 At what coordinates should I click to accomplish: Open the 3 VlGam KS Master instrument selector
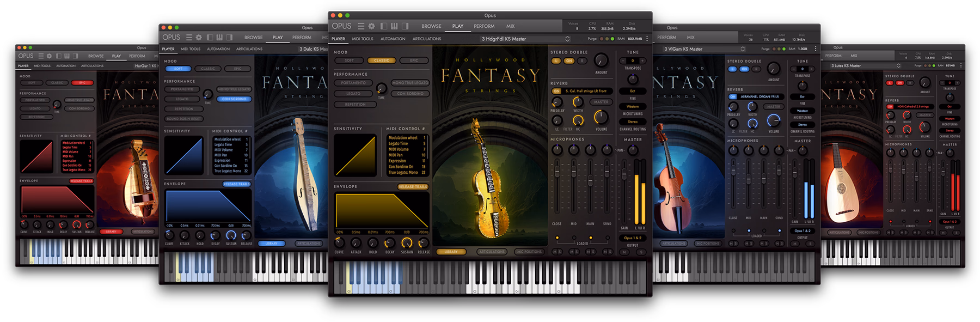(704, 49)
